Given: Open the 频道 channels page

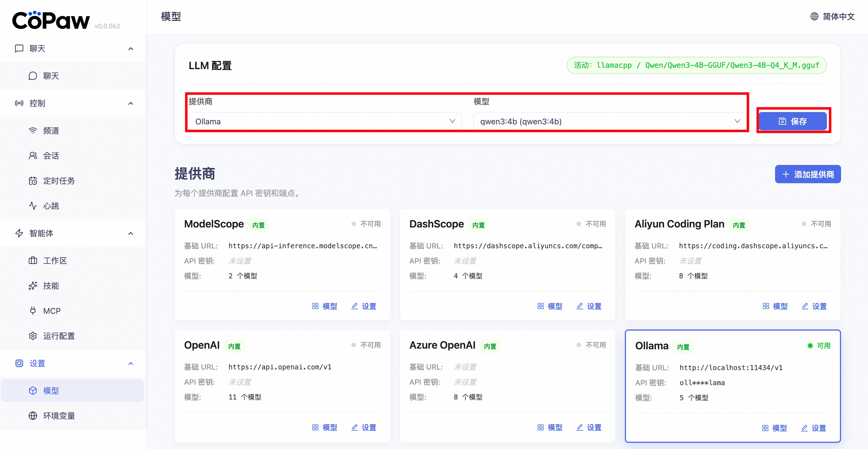Looking at the screenshot, I should coord(51,131).
